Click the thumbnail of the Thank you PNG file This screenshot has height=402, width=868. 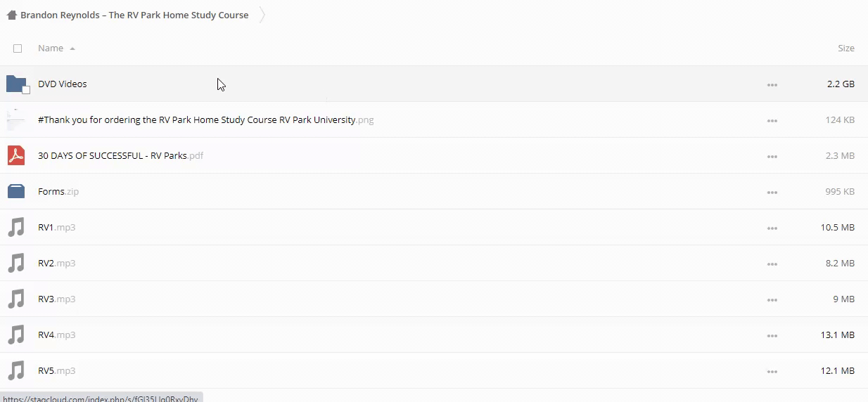pos(16,120)
